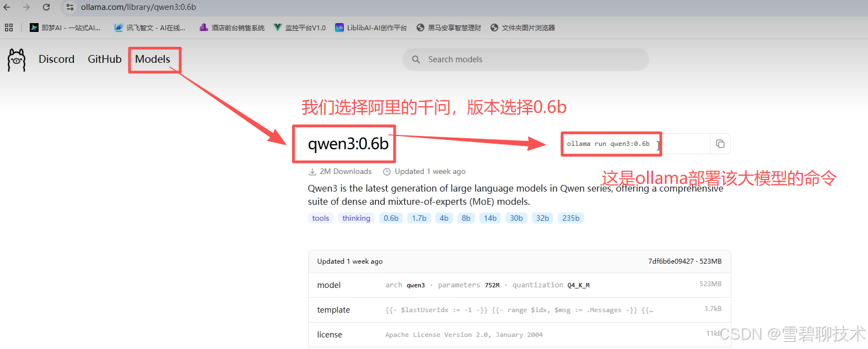Click the ollama run qwen3:0.6b command box
Image resolution: width=868 pixels, height=349 pixels.
pyautogui.click(x=636, y=144)
